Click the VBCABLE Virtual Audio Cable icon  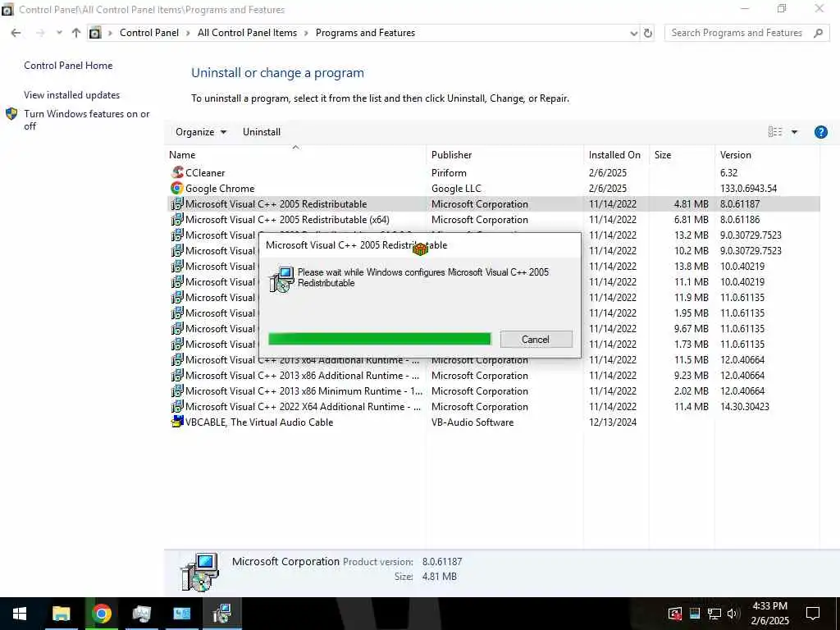click(177, 422)
